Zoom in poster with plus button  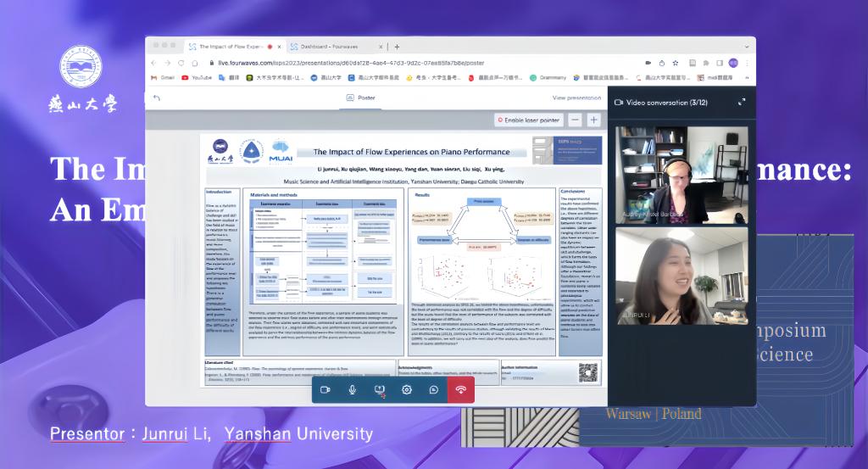[593, 120]
